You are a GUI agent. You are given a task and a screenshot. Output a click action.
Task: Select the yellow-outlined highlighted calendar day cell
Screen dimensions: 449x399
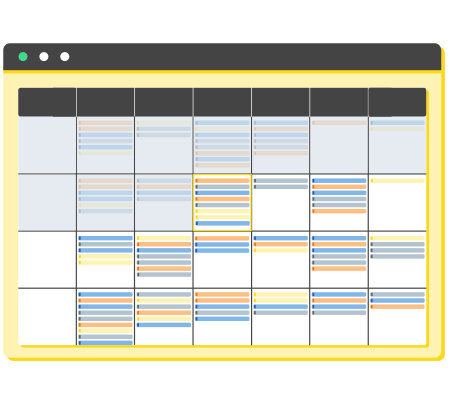click(x=222, y=202)
